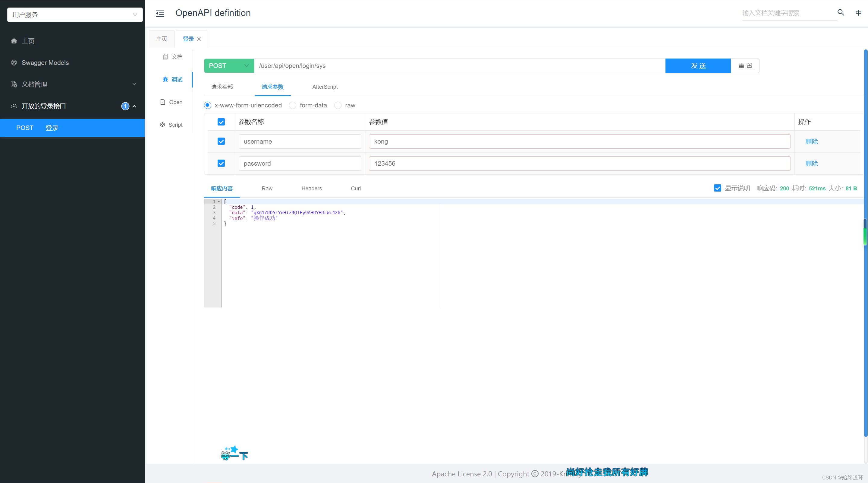
Task: Click the navigation menu hamburger icon
Action: pyautogui.click(x=160, y=13)
